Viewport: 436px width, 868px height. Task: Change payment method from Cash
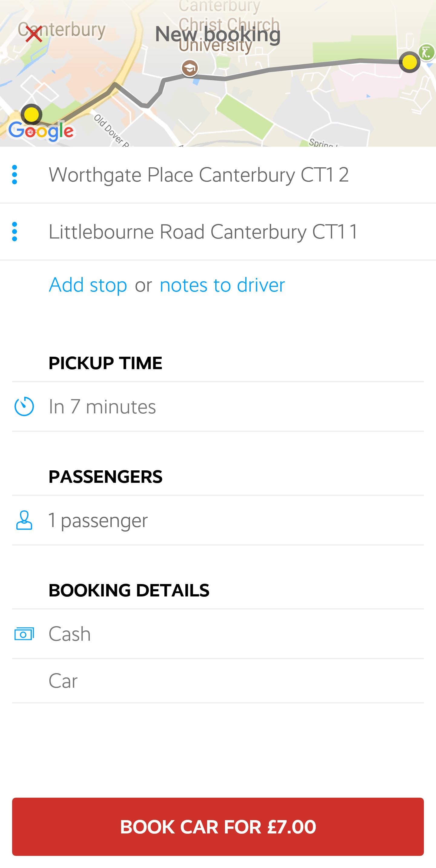click(x=218, y=634)
